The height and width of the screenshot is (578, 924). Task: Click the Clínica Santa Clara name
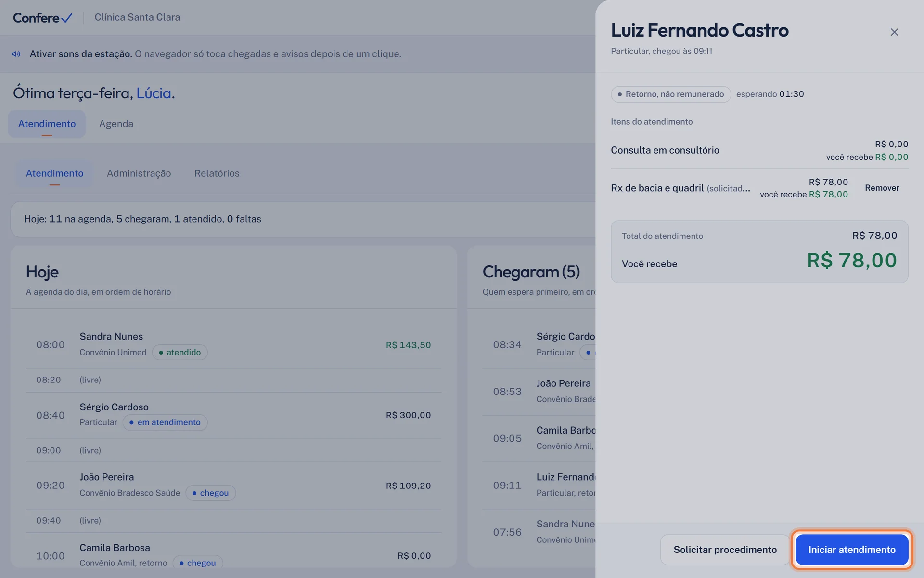137,17
